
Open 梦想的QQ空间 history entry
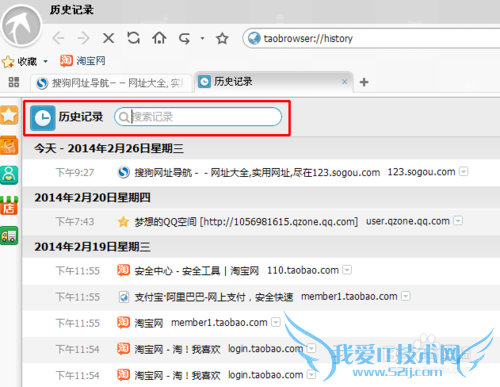click(246, 222)
